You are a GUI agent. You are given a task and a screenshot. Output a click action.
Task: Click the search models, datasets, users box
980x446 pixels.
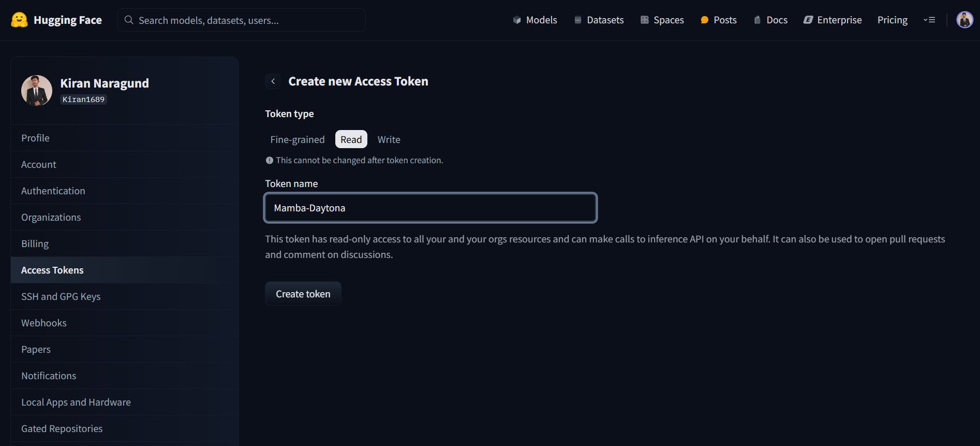point(242,20)
